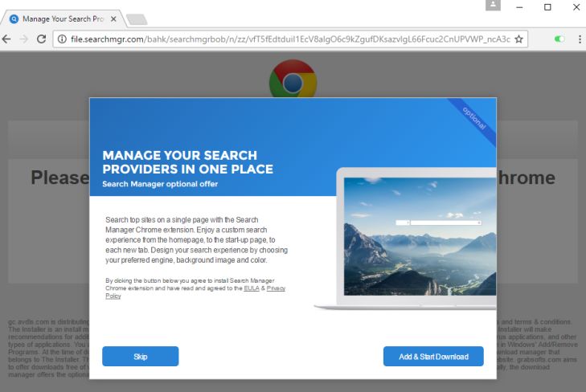This screenshot has height=392, width=586.
Task: Click the green toggle extension icon
Action: [559, 39]
